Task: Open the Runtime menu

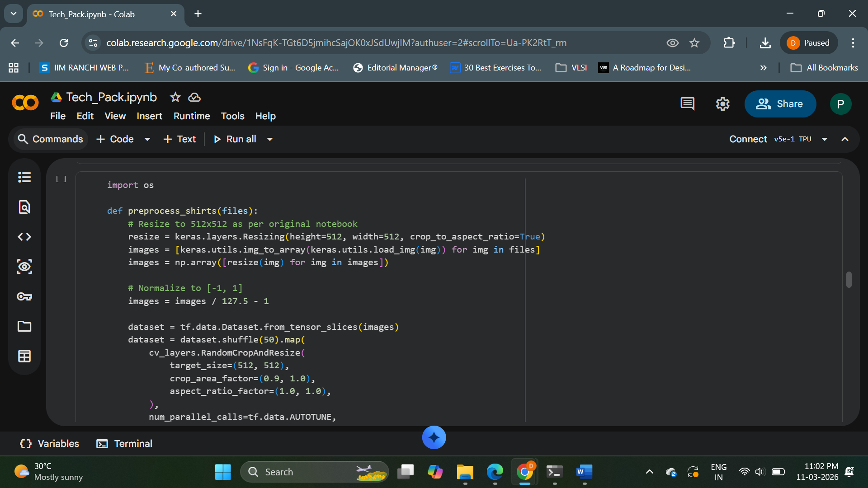Action: click(192, 116)
